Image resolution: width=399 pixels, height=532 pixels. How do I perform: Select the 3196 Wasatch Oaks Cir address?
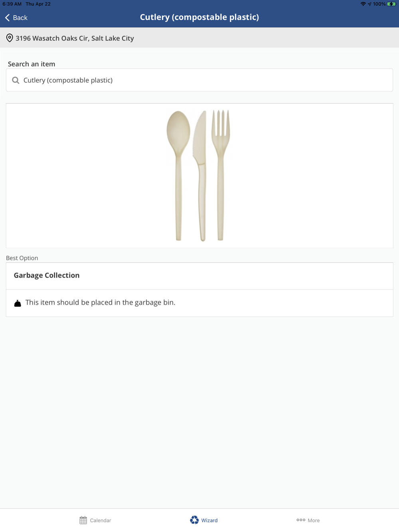click(75, 38)
